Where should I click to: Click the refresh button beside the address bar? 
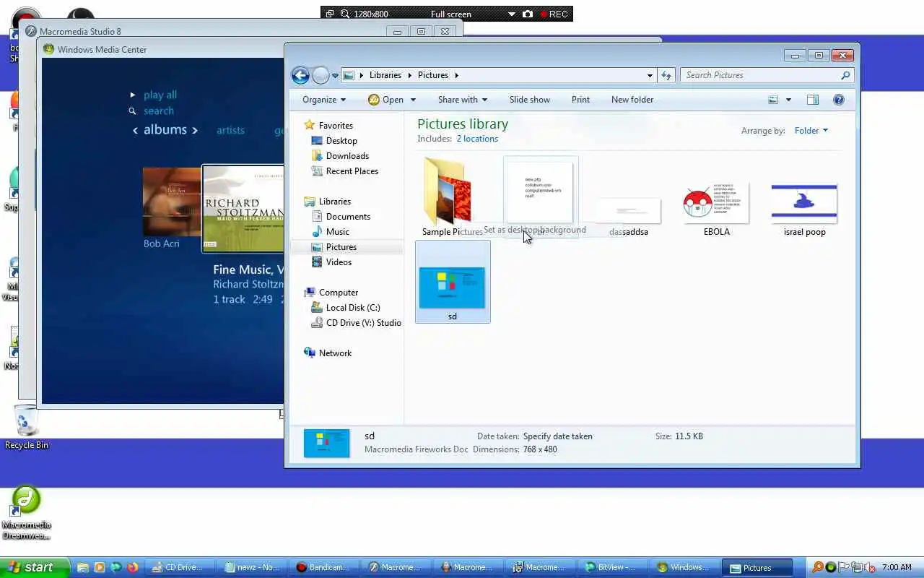666,75
